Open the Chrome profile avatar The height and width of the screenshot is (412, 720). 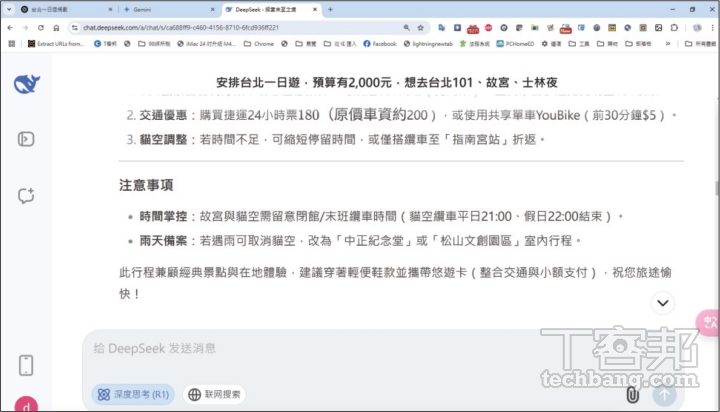[x=697, y=28]
